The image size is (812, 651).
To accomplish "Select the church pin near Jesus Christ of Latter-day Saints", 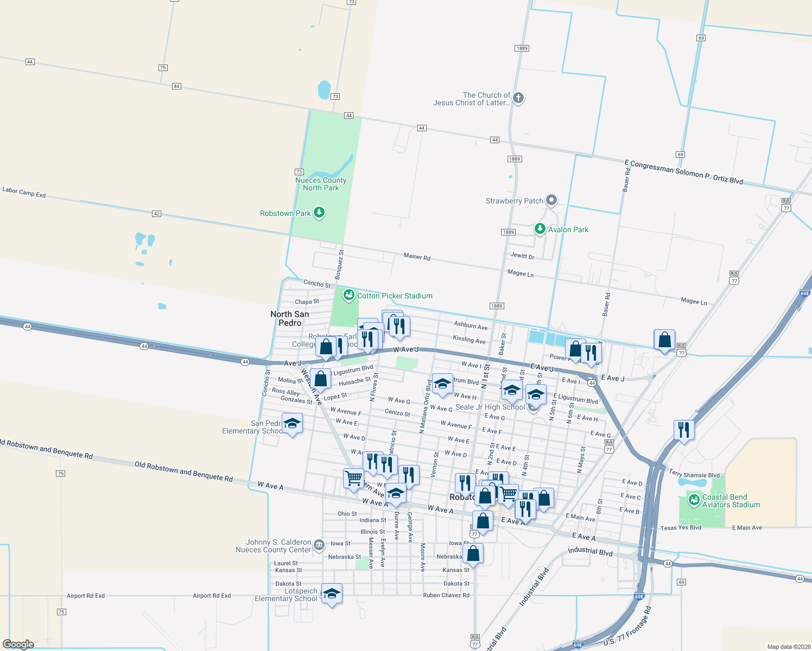I will coord(517,98).
